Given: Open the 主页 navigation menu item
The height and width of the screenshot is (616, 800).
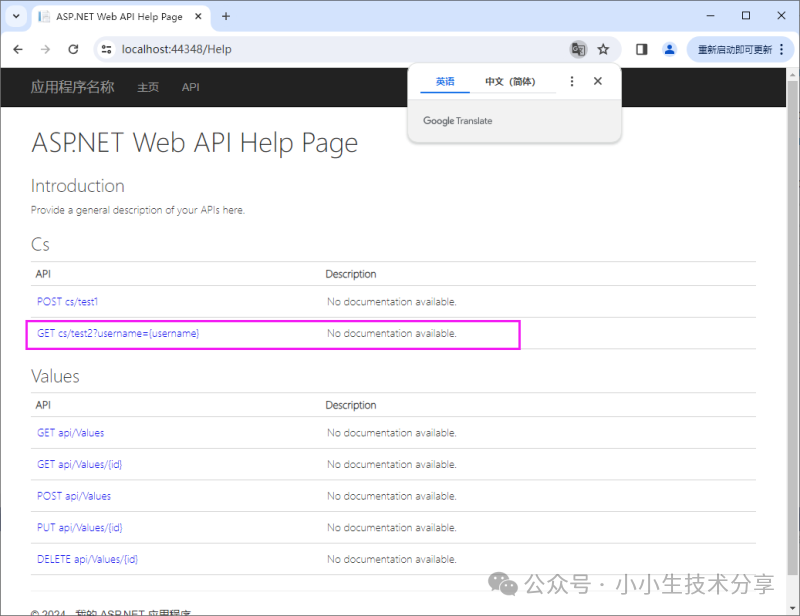Looking at the screenshot, I should [148, 87].
